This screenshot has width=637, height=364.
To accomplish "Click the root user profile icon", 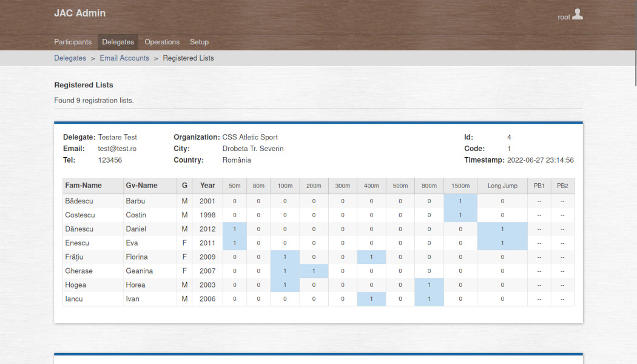I will [x=578, y=15].
